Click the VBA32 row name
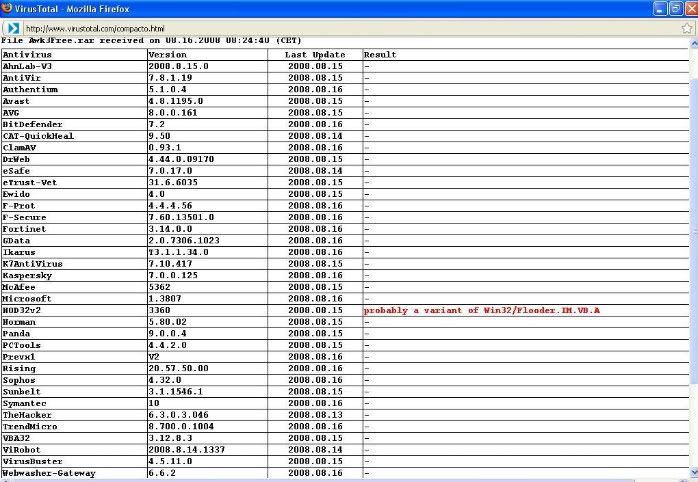This screenshot has height=482, width=698. point(16,438)
